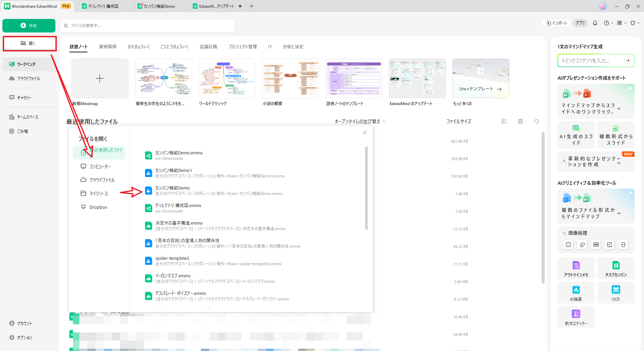The width and height of the screenshot is (644, 351).
Task: Open the タスクカンバン tool
Action: (616, 268)
